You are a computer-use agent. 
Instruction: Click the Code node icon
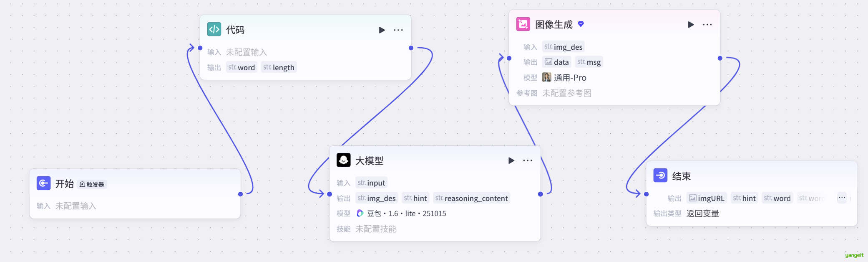pyautogui.click(x=214, y=29)
